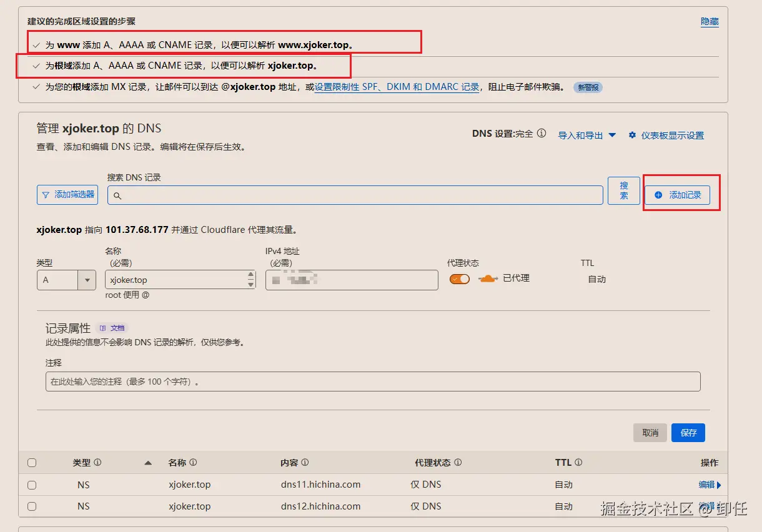The height and width of the screenshot is (532, 762).
Task: Click the 为根域添加 A record suggestion step
Action: [182, 66]
